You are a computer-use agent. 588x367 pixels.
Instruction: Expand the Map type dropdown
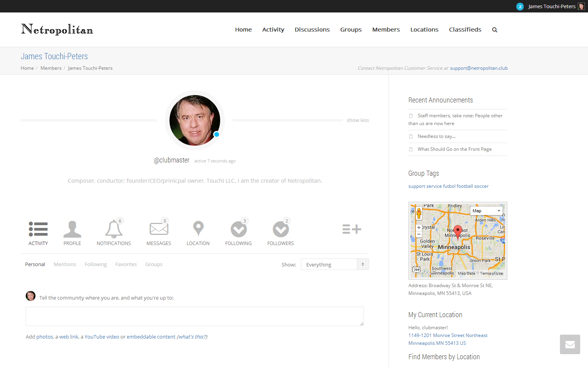coord(487,211)
